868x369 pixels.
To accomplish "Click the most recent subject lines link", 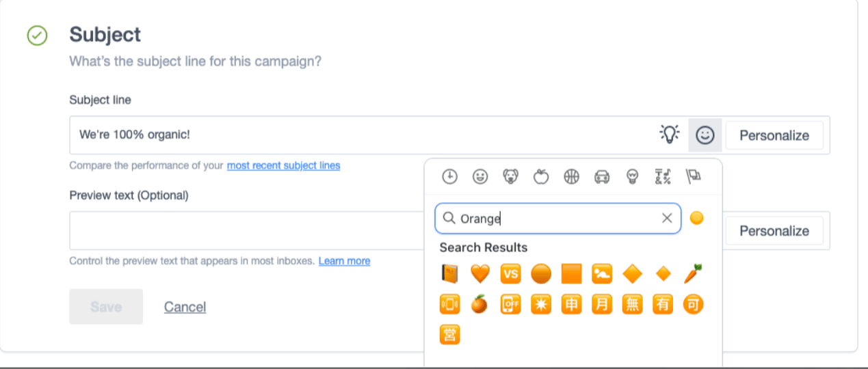I will pos(283,165).
